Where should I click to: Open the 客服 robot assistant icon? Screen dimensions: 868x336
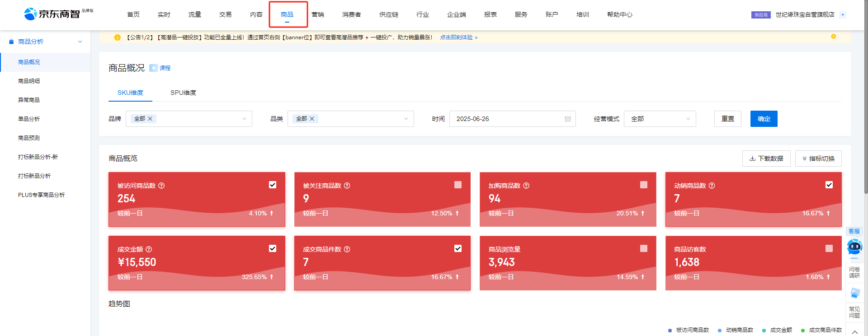(854, 247)
